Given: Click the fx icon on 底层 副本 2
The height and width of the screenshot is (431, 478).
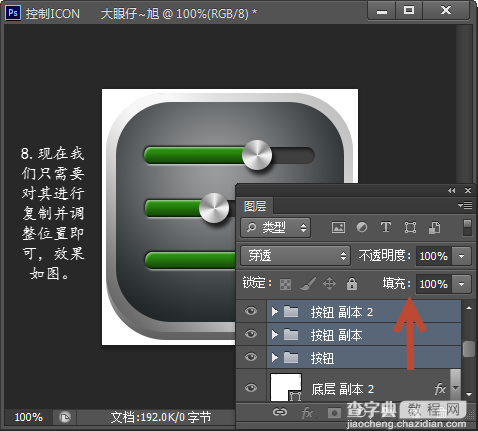Looking at the screenshot, I should point(440,389).
